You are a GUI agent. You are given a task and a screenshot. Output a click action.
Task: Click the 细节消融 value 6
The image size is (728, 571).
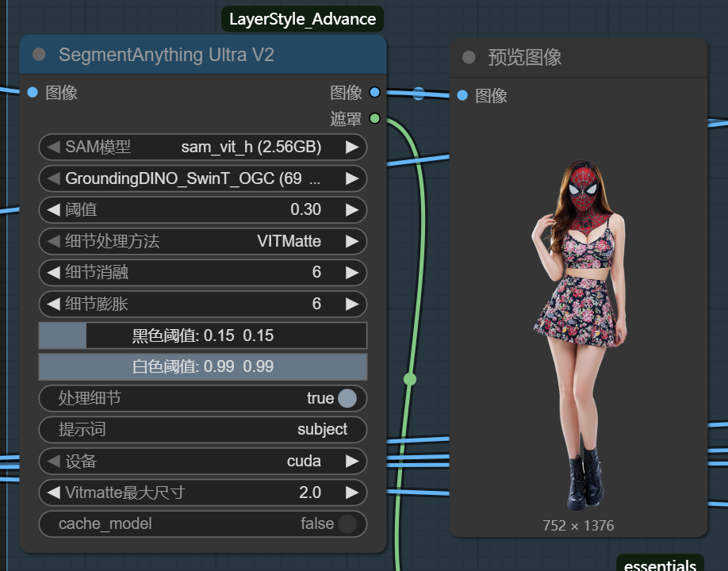tap(316, 272)
